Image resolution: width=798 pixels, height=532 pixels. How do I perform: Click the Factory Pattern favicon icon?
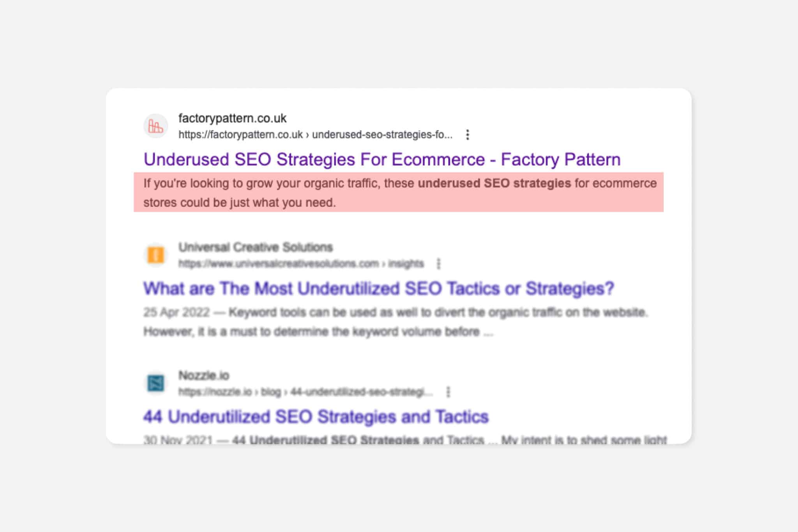(x=156, y=126)
